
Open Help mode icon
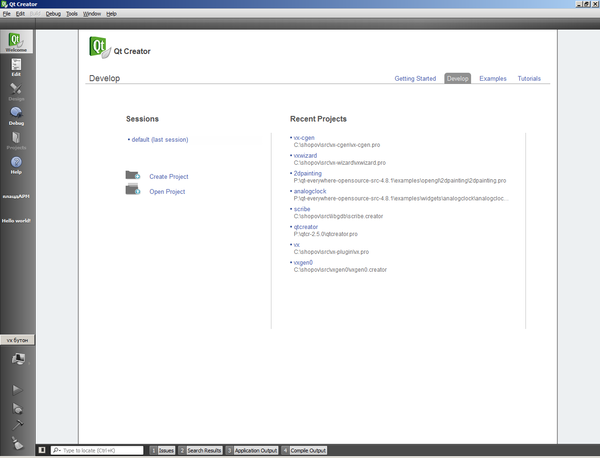pos(16,165)
